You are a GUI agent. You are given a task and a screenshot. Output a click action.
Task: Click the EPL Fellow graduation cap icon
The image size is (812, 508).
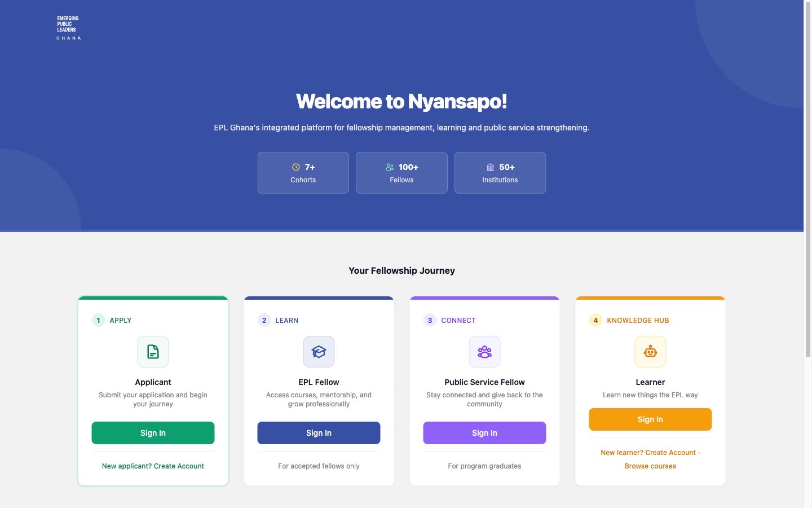(319, 352)
